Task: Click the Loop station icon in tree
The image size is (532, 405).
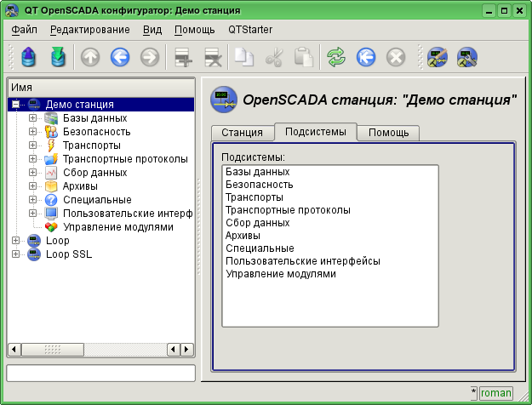Action: (x=34, y=241)
